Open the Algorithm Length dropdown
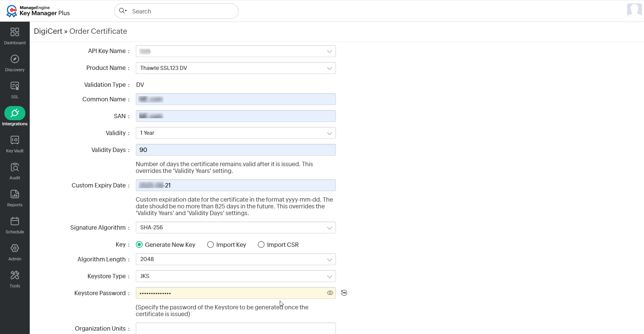 pyautogui.click(x=236, y=259)
